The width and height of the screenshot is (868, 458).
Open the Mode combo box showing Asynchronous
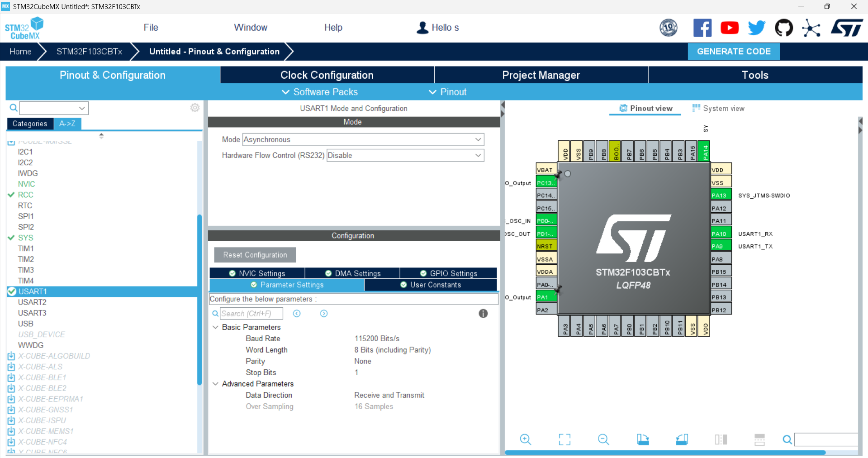(x=363, y=139)
